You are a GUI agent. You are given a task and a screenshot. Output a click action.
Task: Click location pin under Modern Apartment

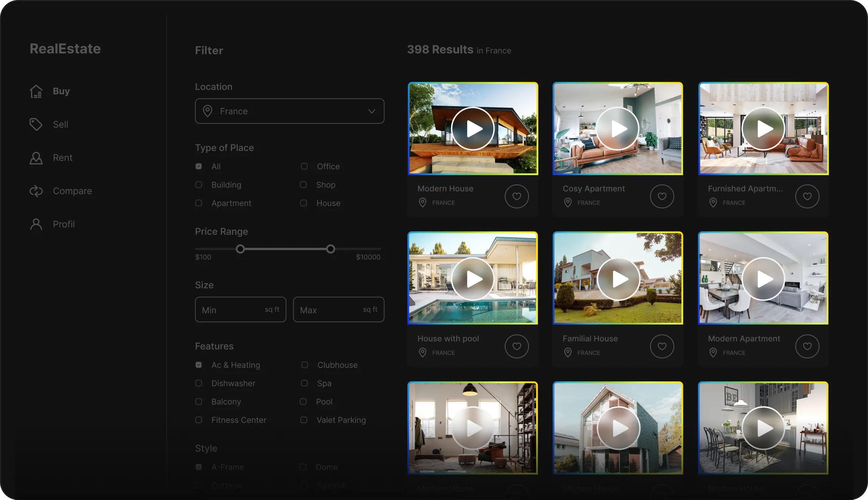click(x=713, y=352)
